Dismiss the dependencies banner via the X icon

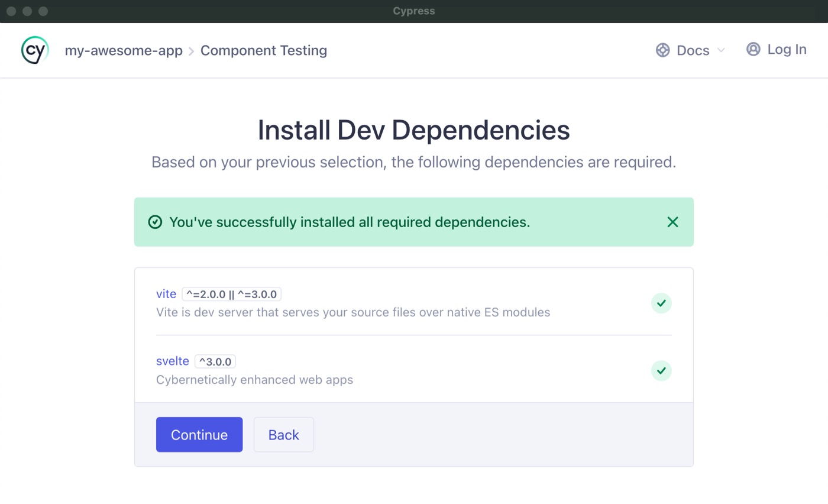click(672, 222)
